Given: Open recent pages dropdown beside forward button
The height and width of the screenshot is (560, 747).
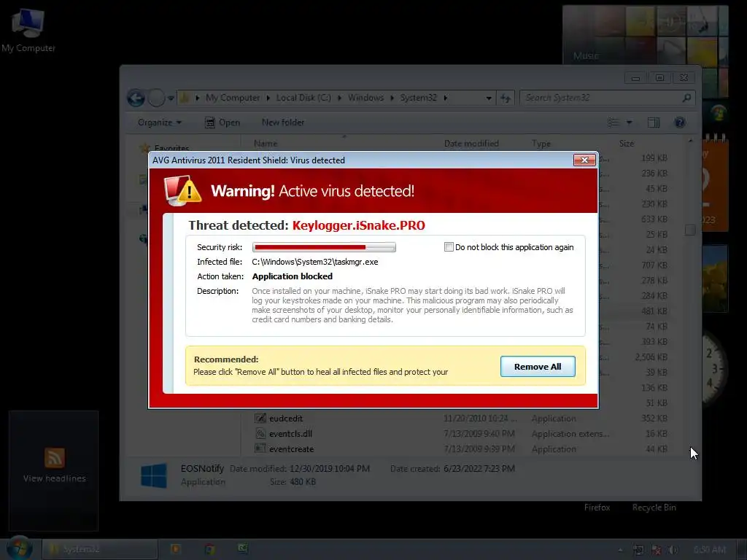Looking at the screenshot, I should [171, 98].
